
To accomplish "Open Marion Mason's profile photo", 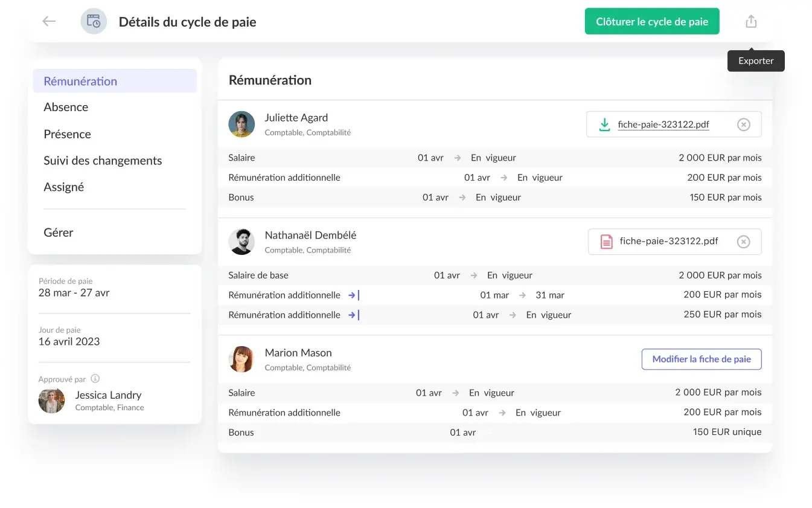I will (241, 359).
